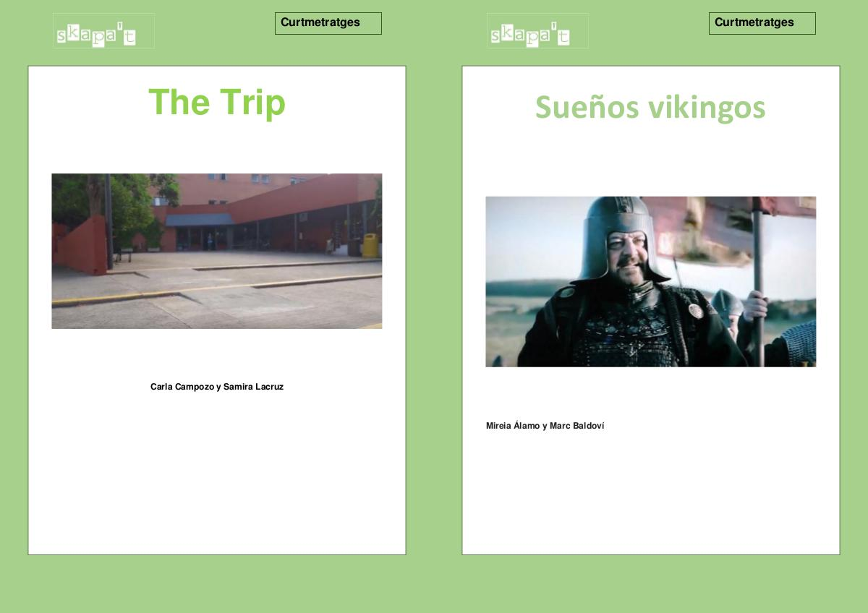
Task: Click 'The Trip' title heading
Action: coord(217,103)
